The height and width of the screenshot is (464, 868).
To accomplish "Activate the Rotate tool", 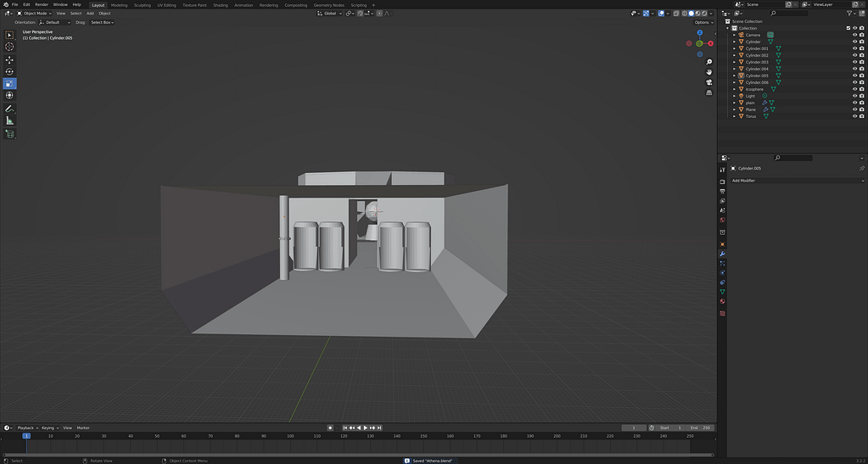I will (9, 71).
